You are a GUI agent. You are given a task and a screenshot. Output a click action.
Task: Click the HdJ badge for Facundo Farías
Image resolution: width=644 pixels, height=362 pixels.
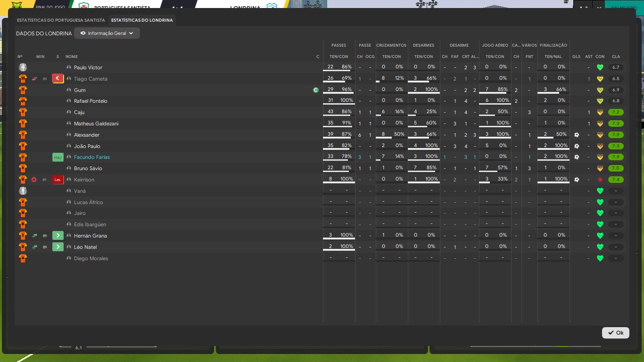tap(58, 157)
